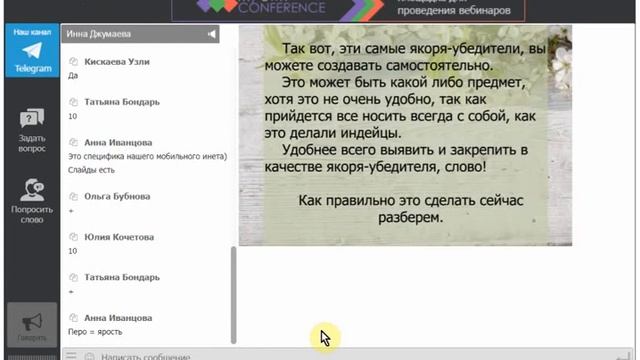Click the message 'Перо = ярость'
This screenshot has width=640, height=360.
click(x=95, y=332)
